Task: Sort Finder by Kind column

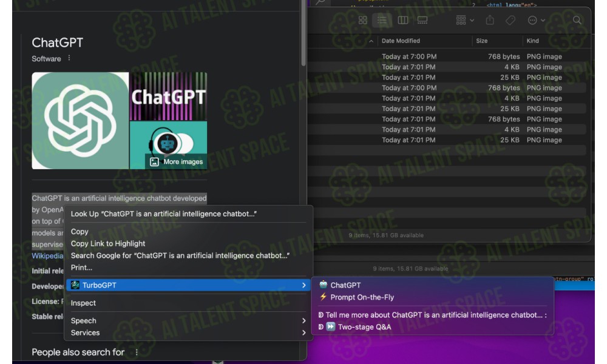Action: (533, 41)
